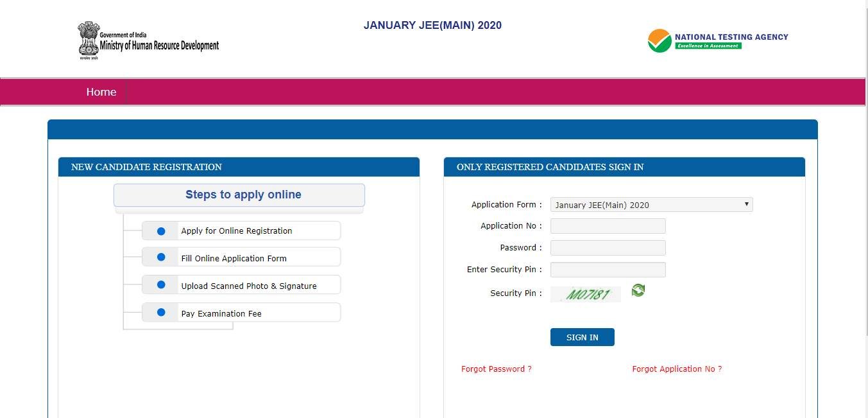Open the Home menu item
The image size is (868, 418).
[101, 92]
